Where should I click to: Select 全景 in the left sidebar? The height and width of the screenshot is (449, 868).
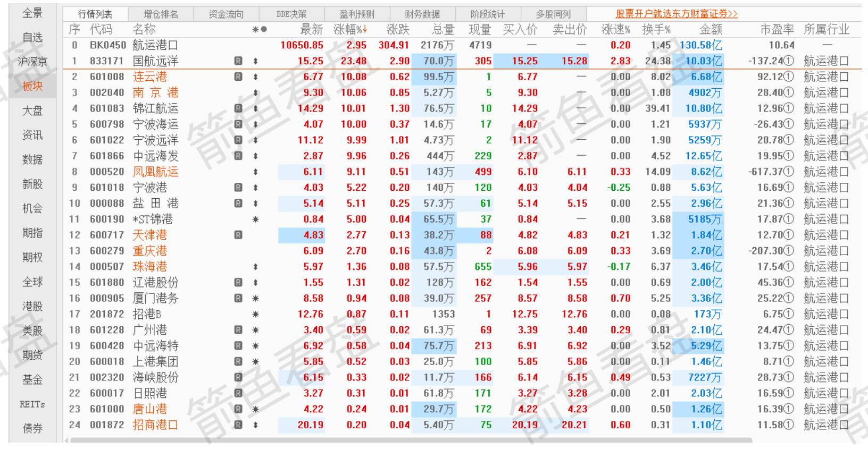click(32, 13)
